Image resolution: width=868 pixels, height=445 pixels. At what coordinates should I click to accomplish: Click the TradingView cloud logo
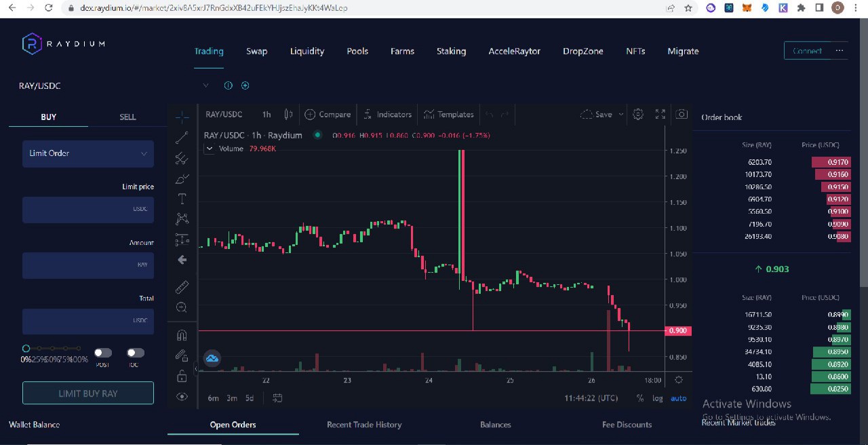pyautogui.click(x=212, y=358)
